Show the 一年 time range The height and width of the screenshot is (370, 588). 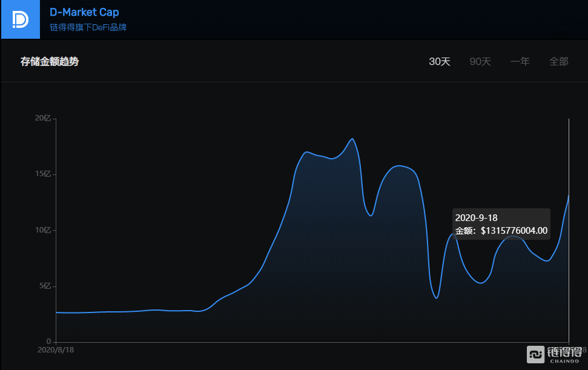tap(520, 62)
